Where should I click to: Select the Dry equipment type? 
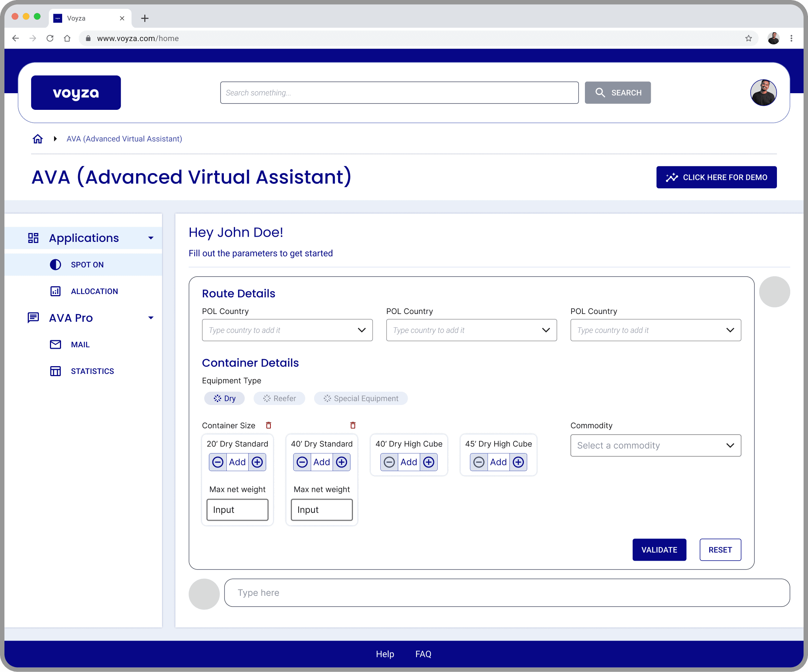coord(224,399)
